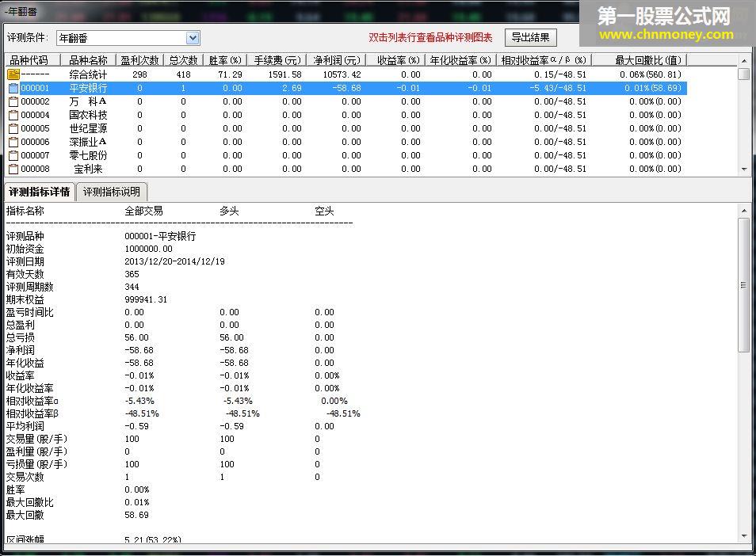Click the stock list scrollbar down arrow
Image resolution: width=756 pixels, height=556 pixels.
744,169
